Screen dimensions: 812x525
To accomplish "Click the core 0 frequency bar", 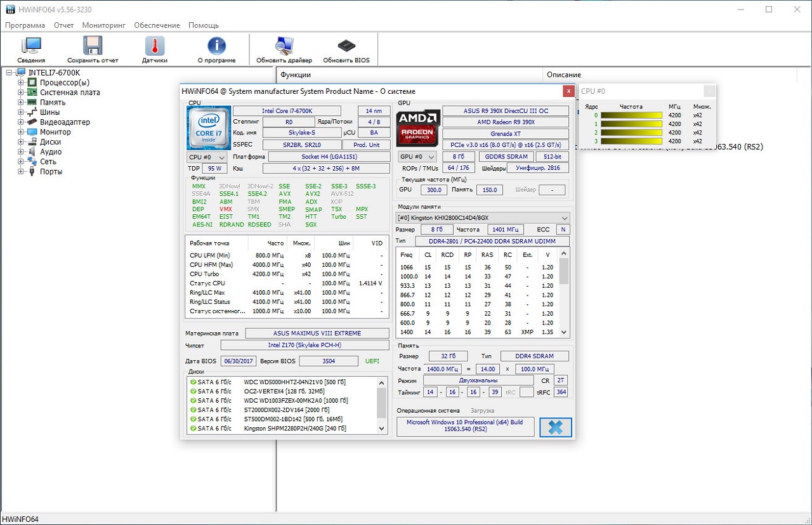I will 631,115.
